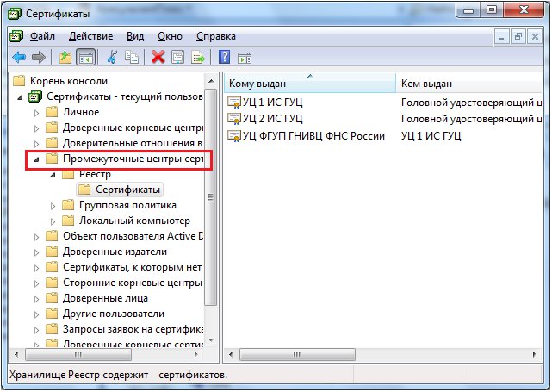Click the Up one level folder icon
The image size is (552, 392).
point(65,58)
